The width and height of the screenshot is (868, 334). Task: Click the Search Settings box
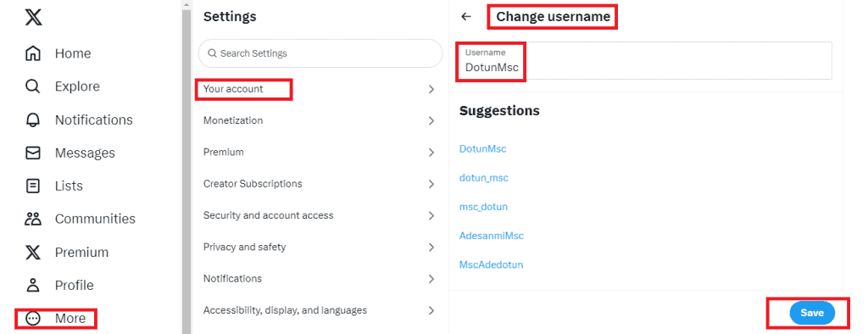pos(320,53)
